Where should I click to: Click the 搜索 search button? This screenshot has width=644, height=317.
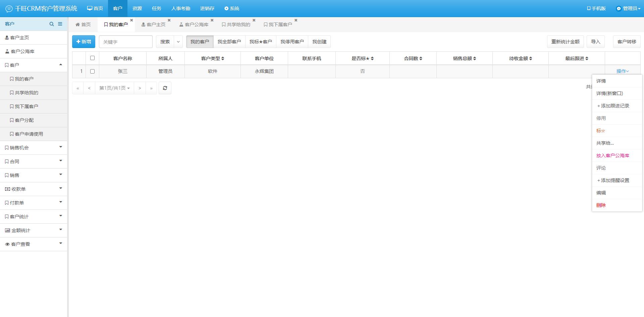[x=165, y=42]
